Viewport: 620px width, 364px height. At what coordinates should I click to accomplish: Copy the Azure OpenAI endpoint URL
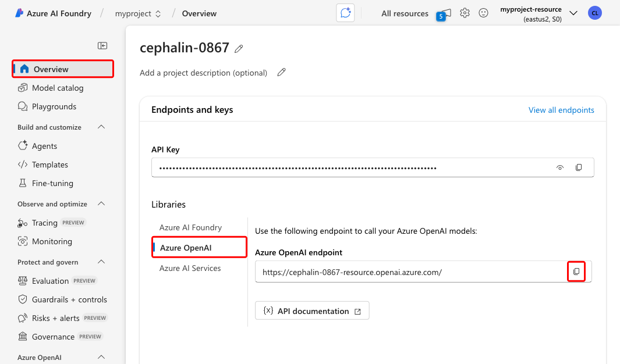coord(576,272)
